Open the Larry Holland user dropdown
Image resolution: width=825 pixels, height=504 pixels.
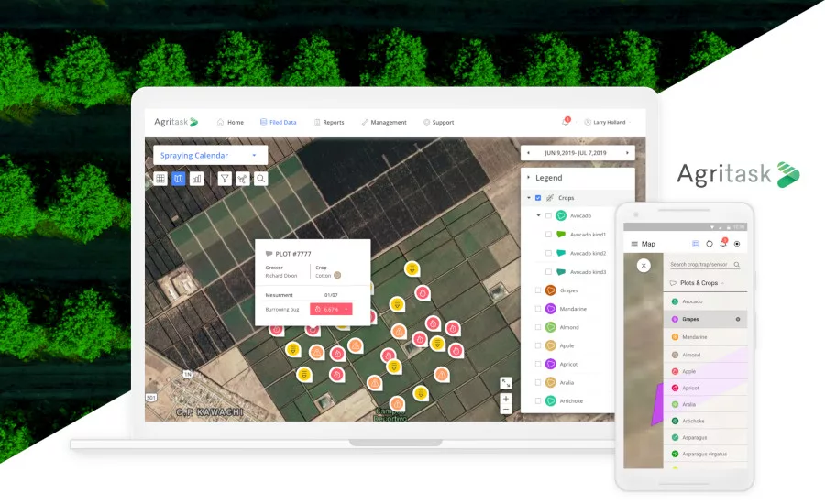(608, 122)
